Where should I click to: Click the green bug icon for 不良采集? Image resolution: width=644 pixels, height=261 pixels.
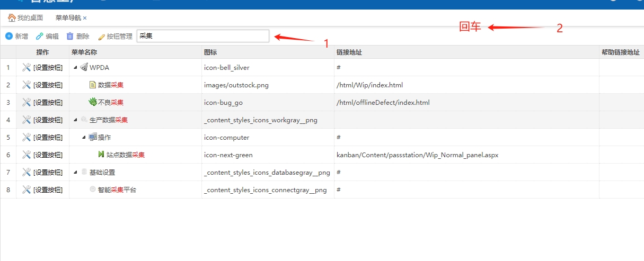point(93,102)
